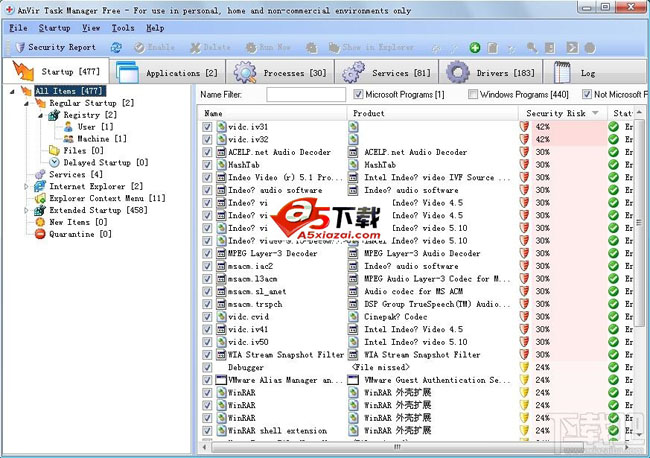Switch to the Drivers [183] tab
This screenshot has height=458, width=650.
coord(490,72)
